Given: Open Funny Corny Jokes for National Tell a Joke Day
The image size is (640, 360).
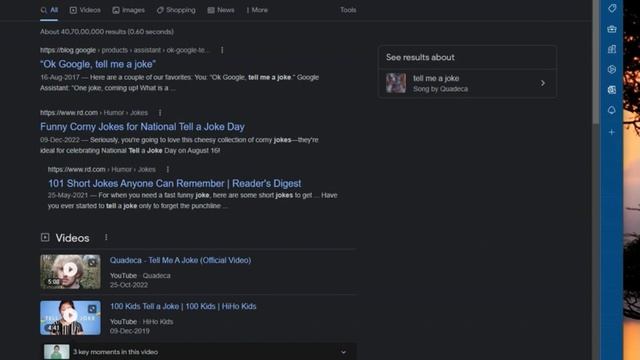Looking at the screenshot, I should pyautogui.click(x=142, y=127).
